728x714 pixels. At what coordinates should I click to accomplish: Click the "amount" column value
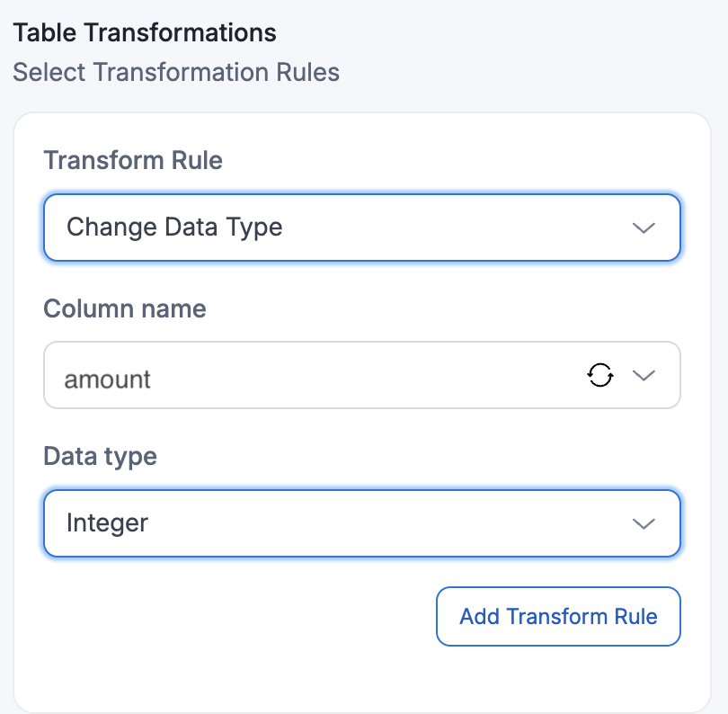point(107,379)
